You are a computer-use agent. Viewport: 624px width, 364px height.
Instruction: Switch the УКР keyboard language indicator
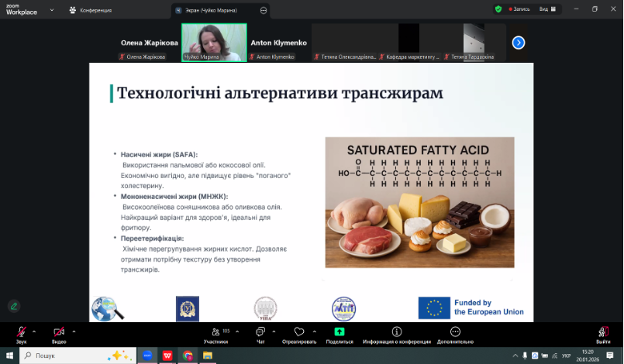566,355
